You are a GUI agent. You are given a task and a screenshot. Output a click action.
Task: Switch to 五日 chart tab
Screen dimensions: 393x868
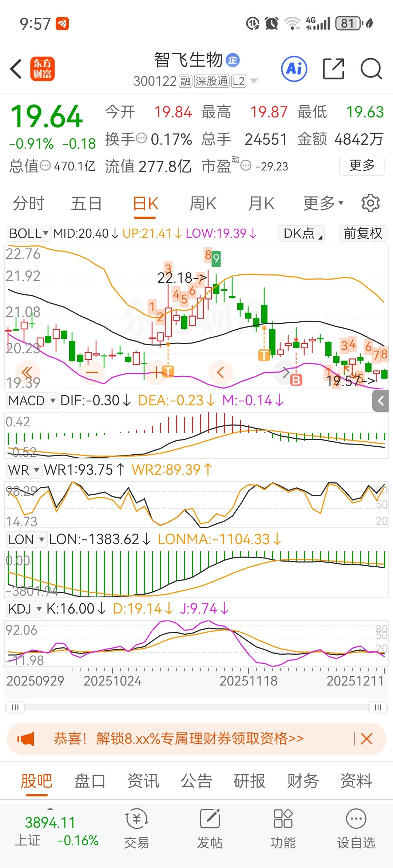point(86,203)
